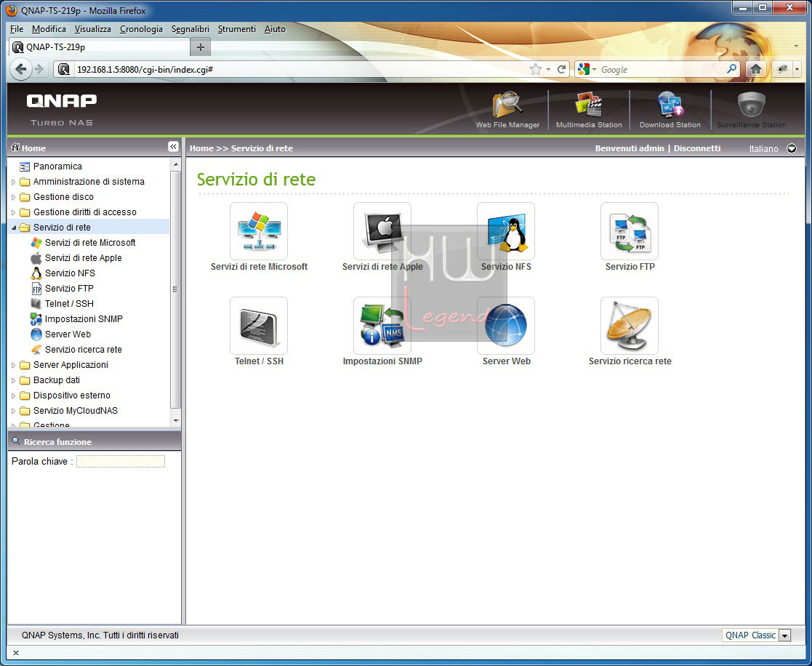Click Disconnetti link

click(697, 148)
